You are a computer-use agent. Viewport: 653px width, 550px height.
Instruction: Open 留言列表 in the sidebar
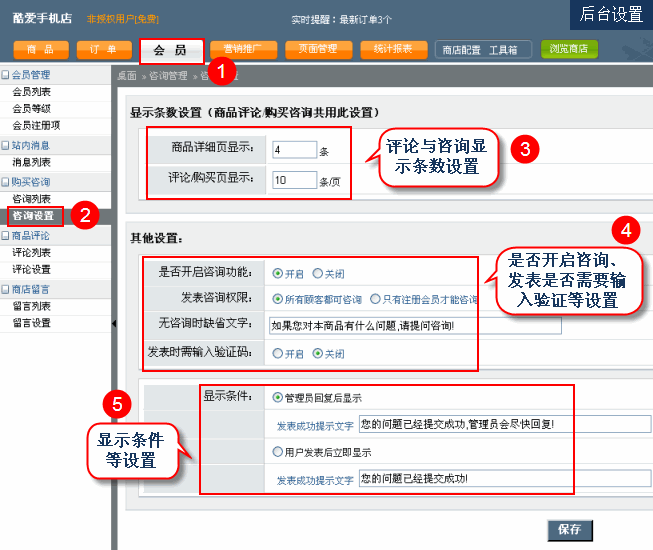[32, 306]
